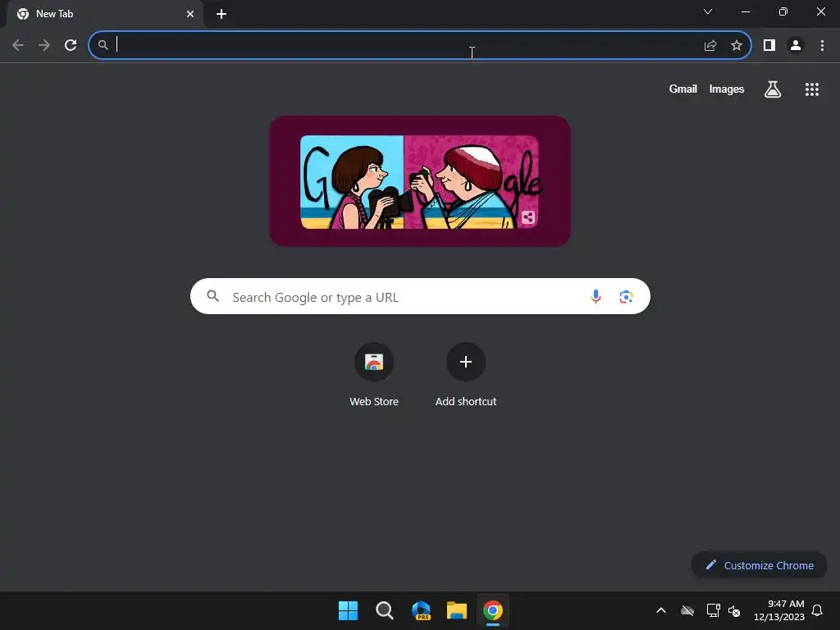Click the OneDrive tray icon
This screenshot has width=840, height=630.
687,610
